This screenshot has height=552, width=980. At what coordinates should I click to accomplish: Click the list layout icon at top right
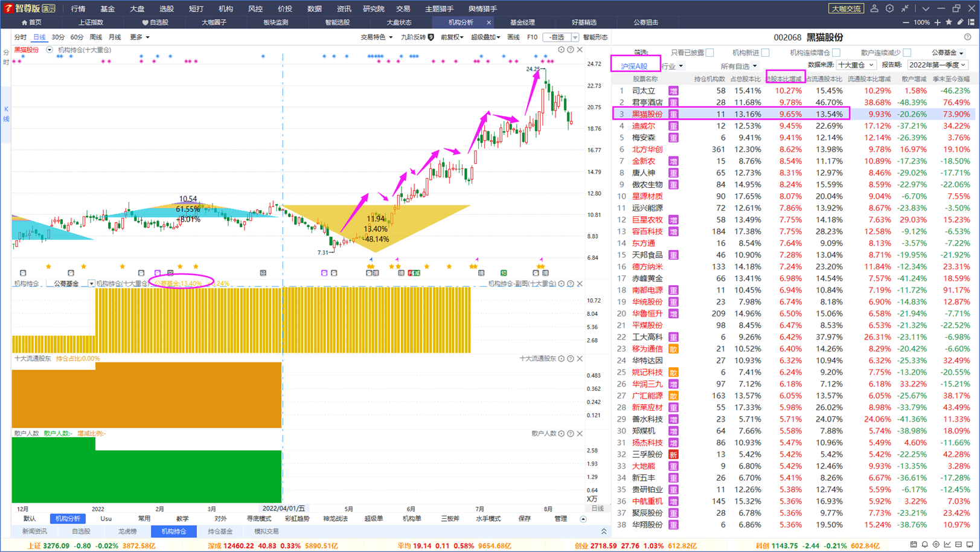[x=972, y=22]
